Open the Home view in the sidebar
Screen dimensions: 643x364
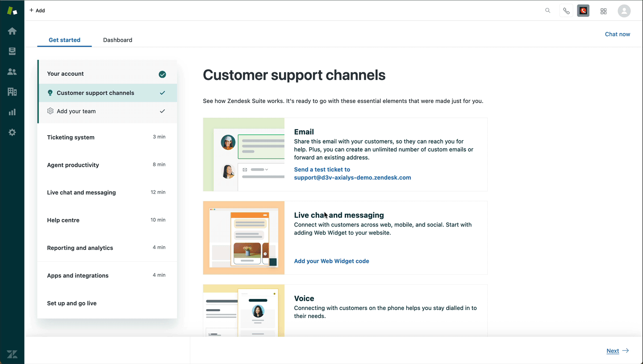click(x=12, y=31)
